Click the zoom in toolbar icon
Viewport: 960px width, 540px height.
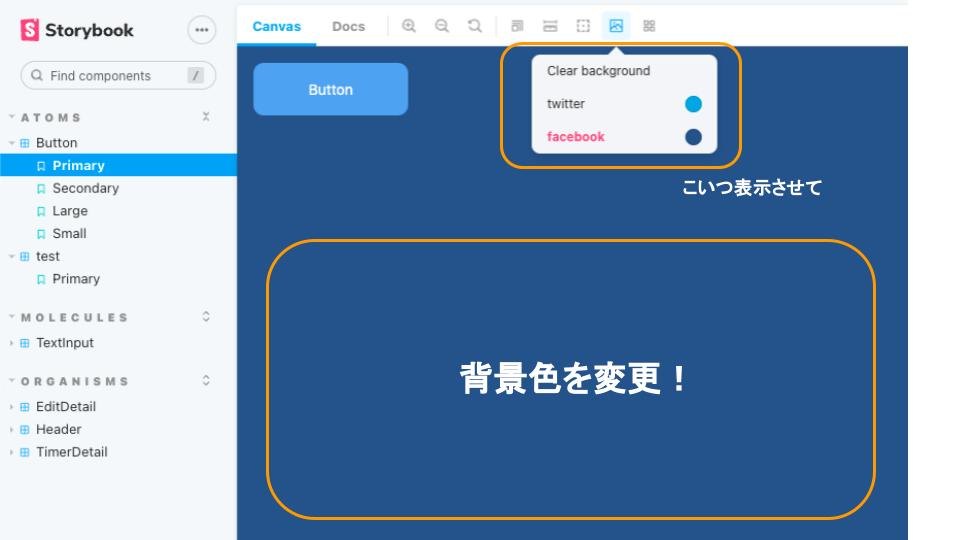pyautogui.click(x=408, y=26)
